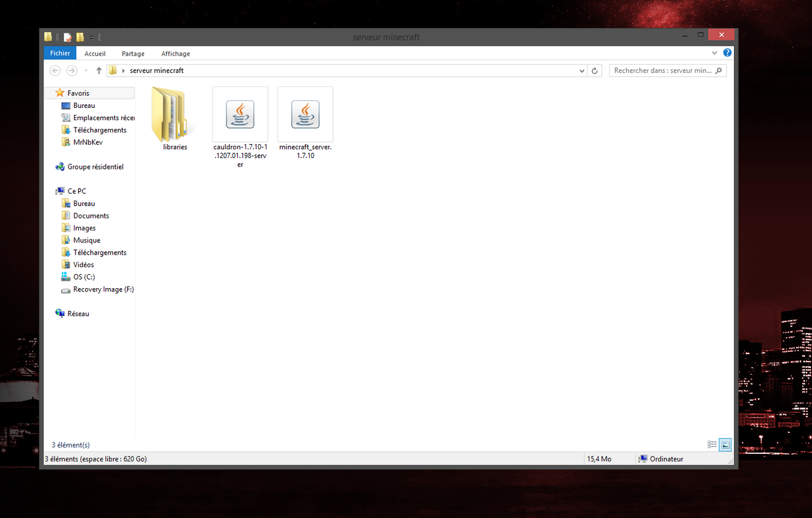The image size is (812, 518).
Task: Click the folder icon in the address bar
Action: 112,70
